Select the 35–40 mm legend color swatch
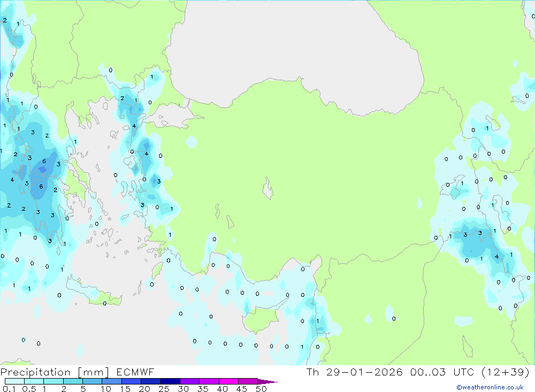Image resolution: width=535 pixels, height=392 pixels. pyautogui.click(x=209, y=381)
